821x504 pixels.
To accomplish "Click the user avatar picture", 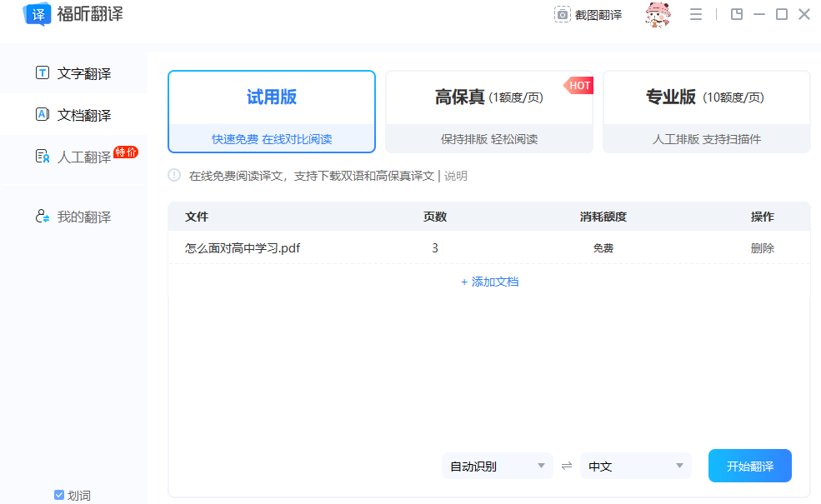I will [x=658, y=15].
